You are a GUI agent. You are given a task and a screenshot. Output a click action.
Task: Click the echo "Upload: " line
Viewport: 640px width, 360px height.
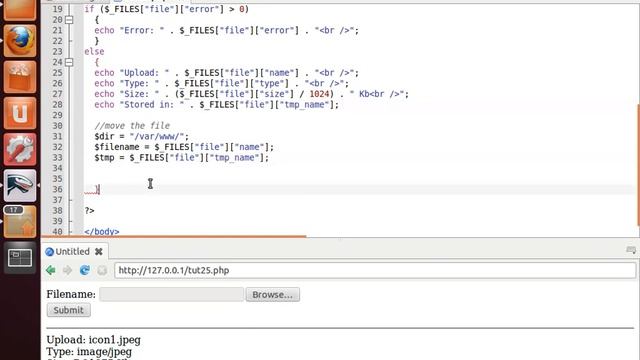click(x=227, y=73)
